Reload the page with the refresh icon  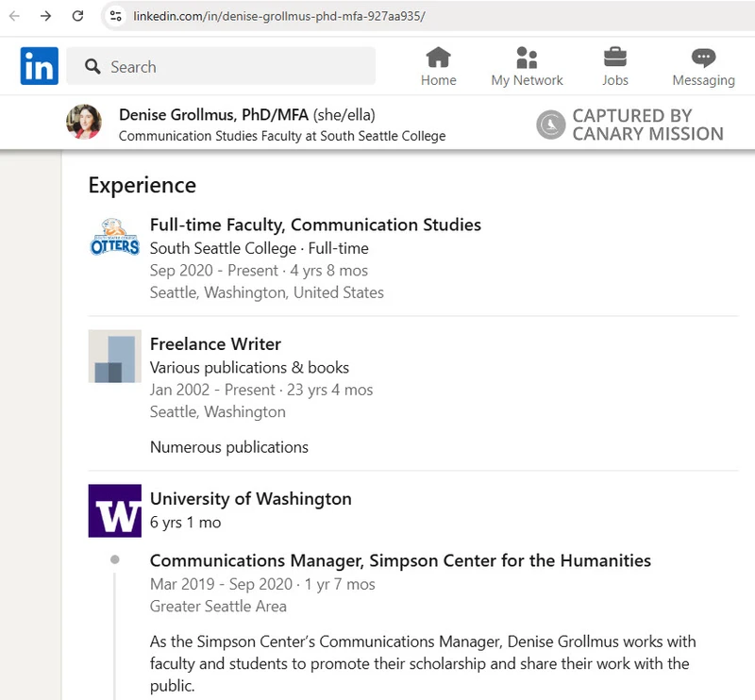[77, 16]
